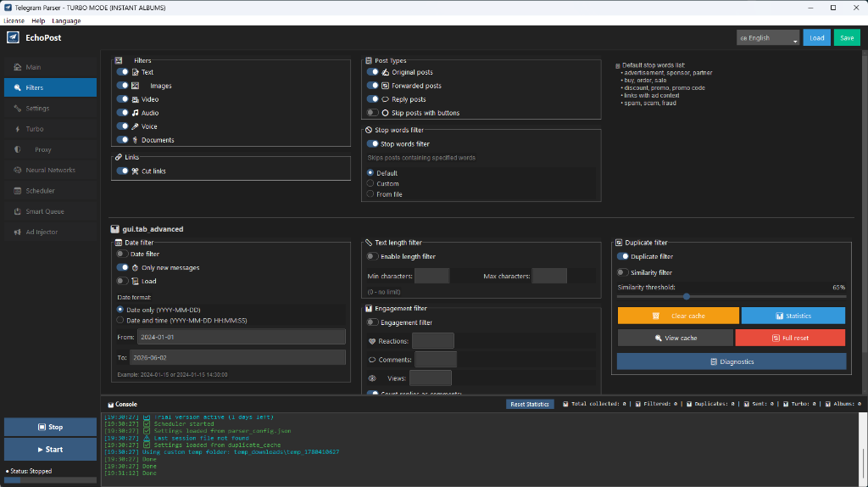Open the Ad Injector sidebar tab
This screenshot has height=487, width=868.
click(50, 232)
